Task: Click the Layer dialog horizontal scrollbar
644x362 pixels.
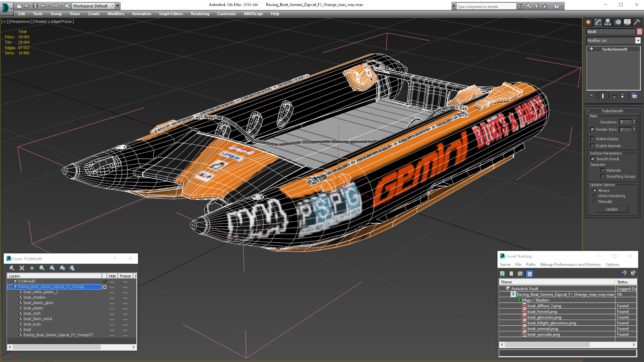Action: coord(72,347)
